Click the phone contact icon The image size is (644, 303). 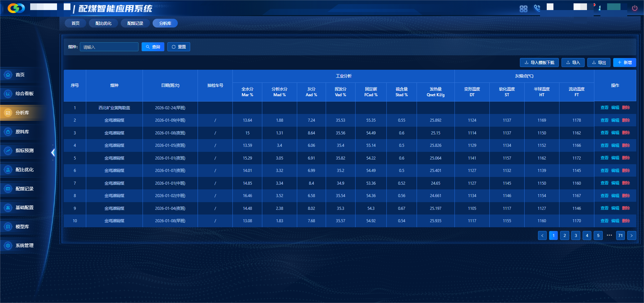(x=537, y=8)
